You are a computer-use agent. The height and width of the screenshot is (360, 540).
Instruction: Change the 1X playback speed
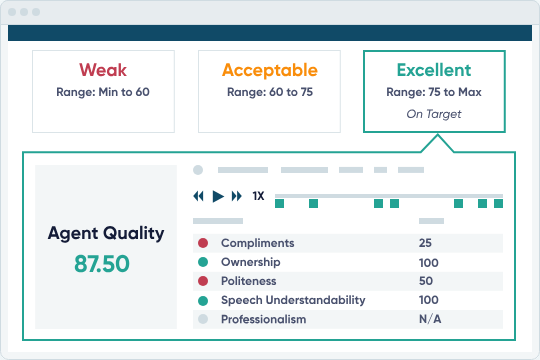(x=258, y=196)
